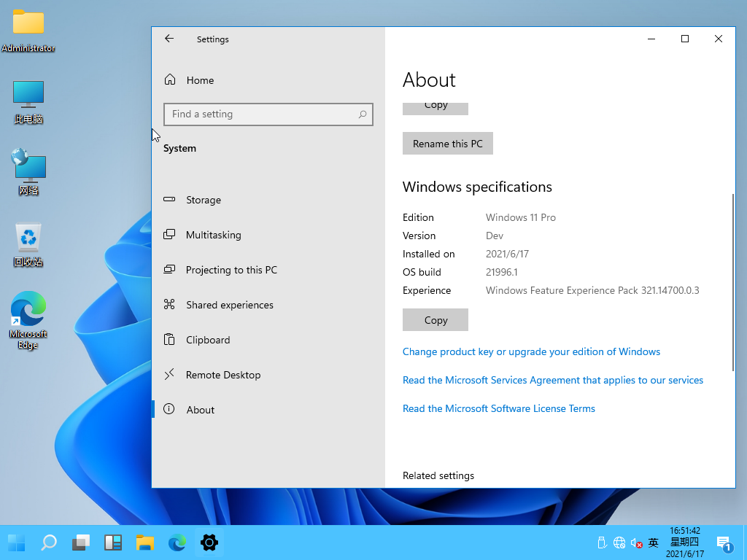Click the Related settings heading
This screenshot has height=560, width=747.
[438, 475]
